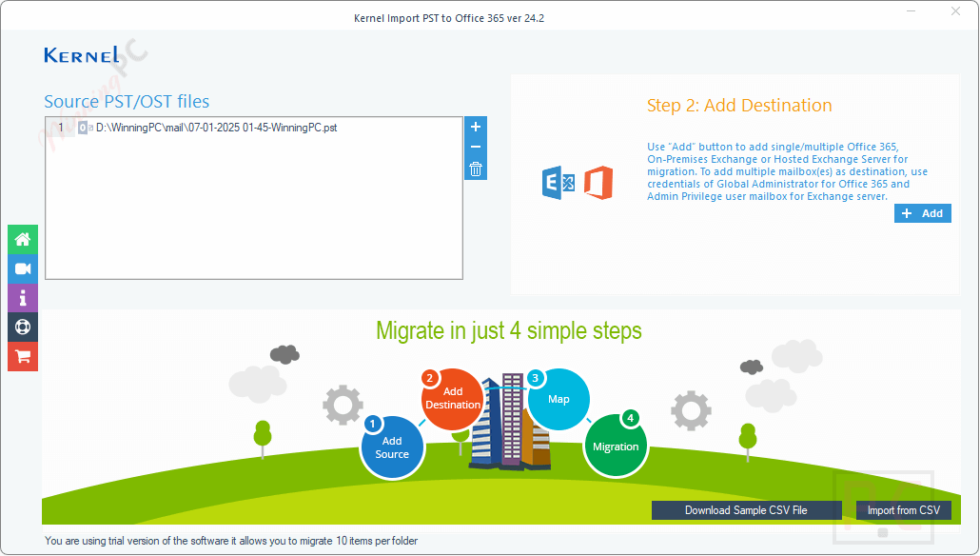Click the Add Source step 1 circle
Image resolution: width=980 pixels, height=556 pixels.
coord(393,447)
